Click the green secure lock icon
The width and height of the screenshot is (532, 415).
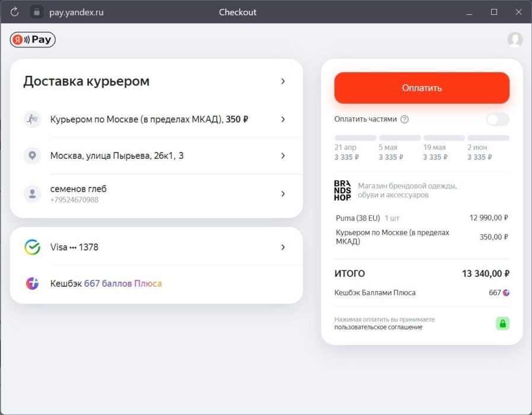[502, 324]
